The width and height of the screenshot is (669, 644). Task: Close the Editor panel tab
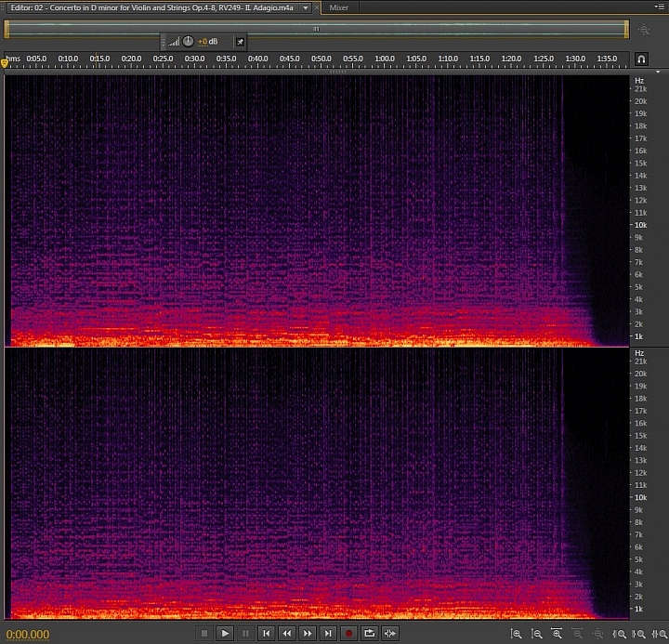(317, 7)
